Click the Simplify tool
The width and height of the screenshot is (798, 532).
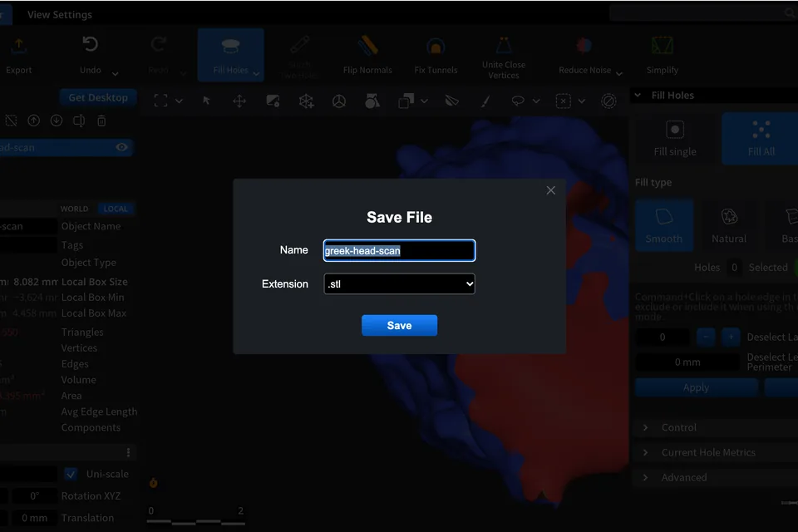click(663, 55)
